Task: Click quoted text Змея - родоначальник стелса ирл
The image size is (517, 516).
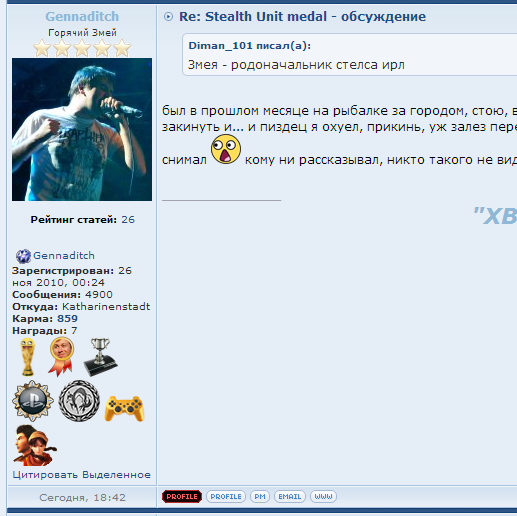Action: pos(296,64)
